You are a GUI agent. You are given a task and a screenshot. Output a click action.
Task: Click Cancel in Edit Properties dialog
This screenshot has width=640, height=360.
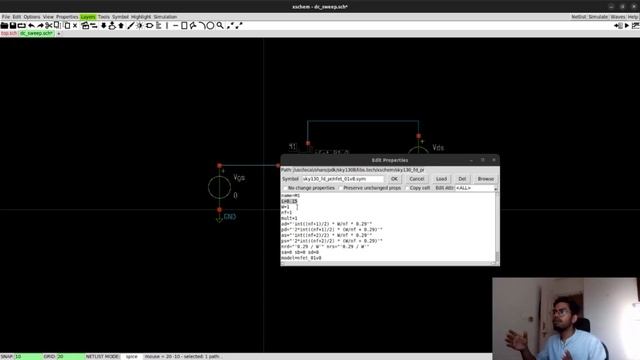417,179
